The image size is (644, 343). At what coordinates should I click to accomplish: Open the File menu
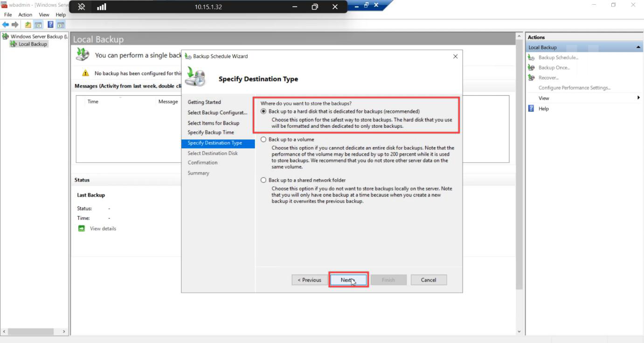(x=8, y=15)
